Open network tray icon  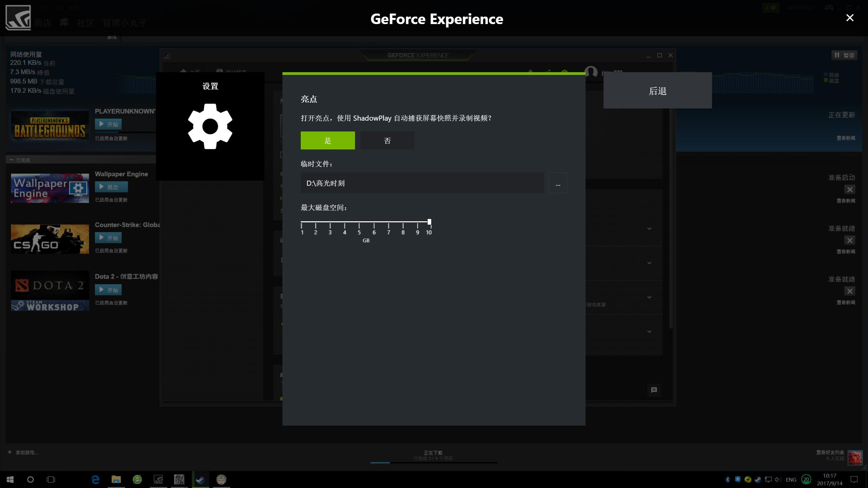pos(768,480)
